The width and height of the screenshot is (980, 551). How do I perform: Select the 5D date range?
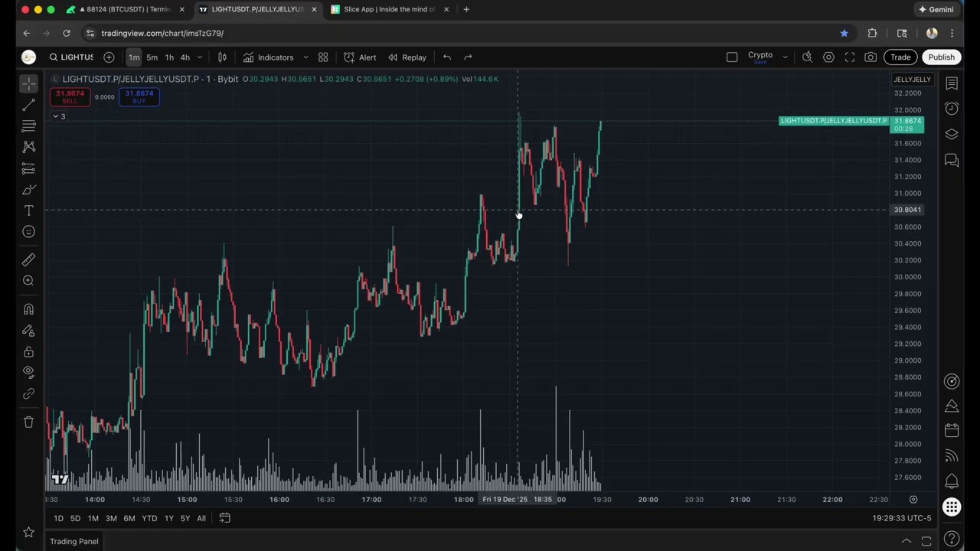75,518
